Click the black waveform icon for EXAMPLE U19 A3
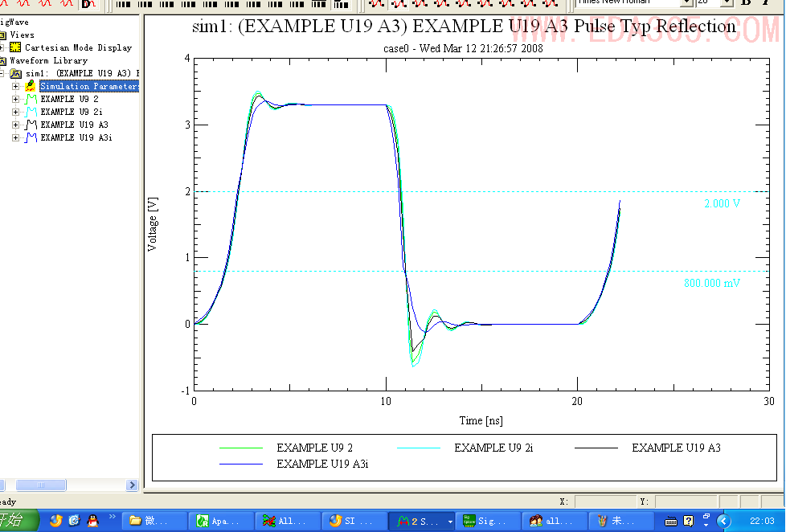 point(31,125)
